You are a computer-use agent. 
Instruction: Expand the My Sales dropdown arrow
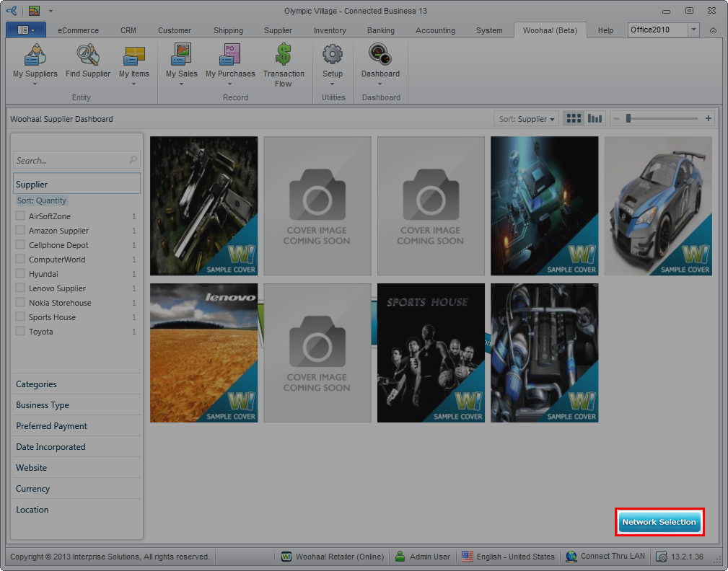point(181,84)
